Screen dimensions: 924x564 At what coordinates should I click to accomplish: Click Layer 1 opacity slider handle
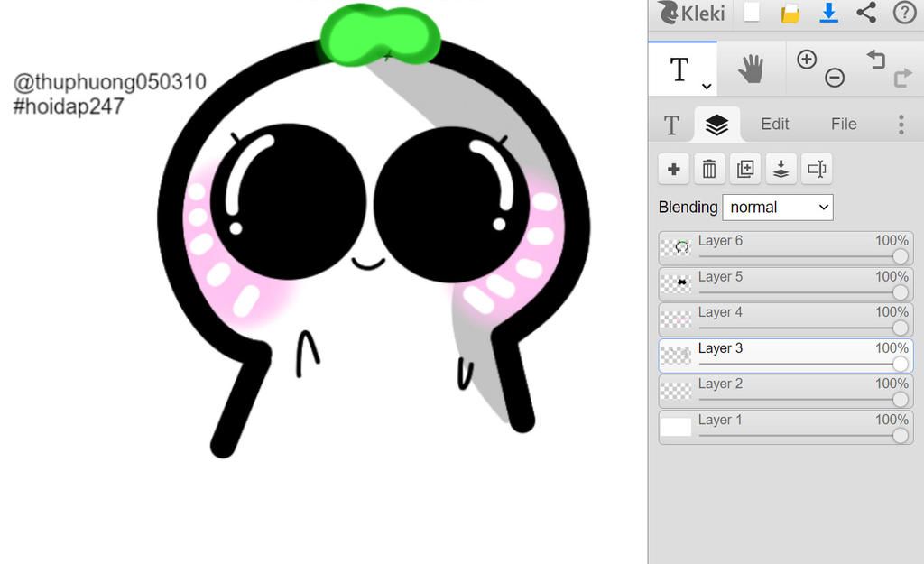900,436
